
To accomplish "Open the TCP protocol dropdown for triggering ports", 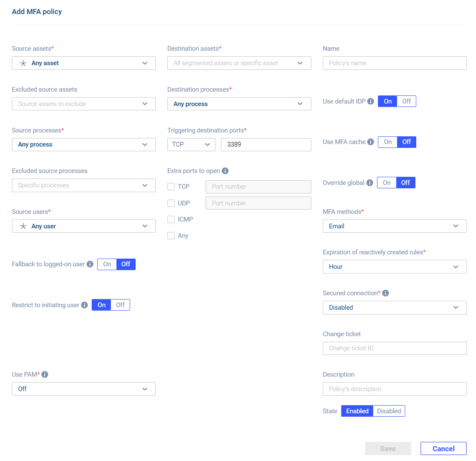I will tap(191, 144).
